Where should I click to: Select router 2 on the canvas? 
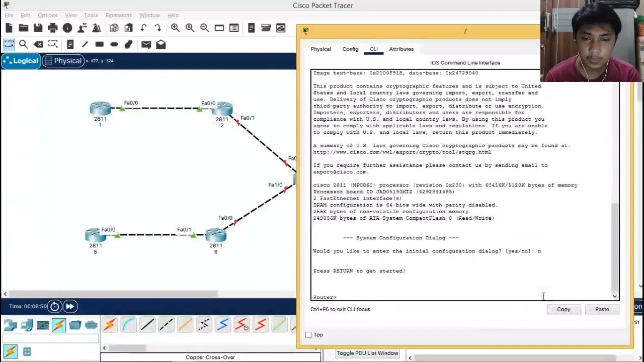point(222,109)
